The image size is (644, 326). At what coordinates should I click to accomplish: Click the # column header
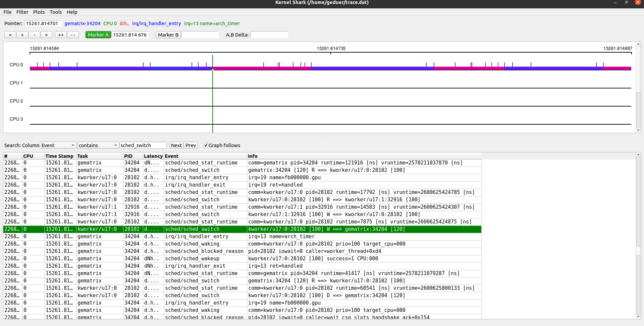pyautogui.click(x=13, y=156)
